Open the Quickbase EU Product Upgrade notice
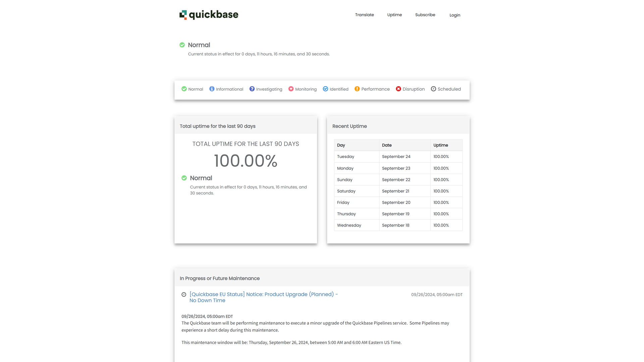The height and width of the screenshot is (362, 644). point(263,297)
